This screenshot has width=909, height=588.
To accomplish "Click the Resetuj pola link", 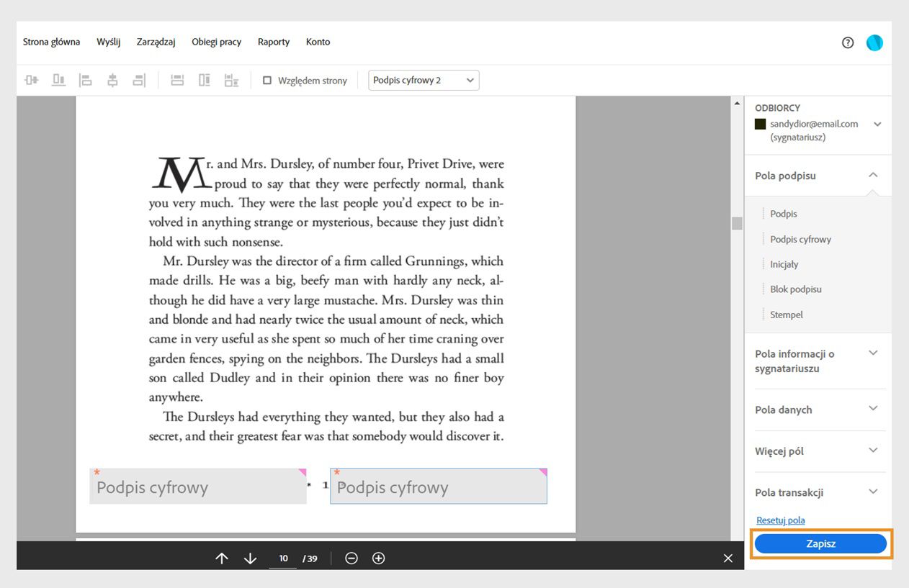I will (x=781, y=520).
